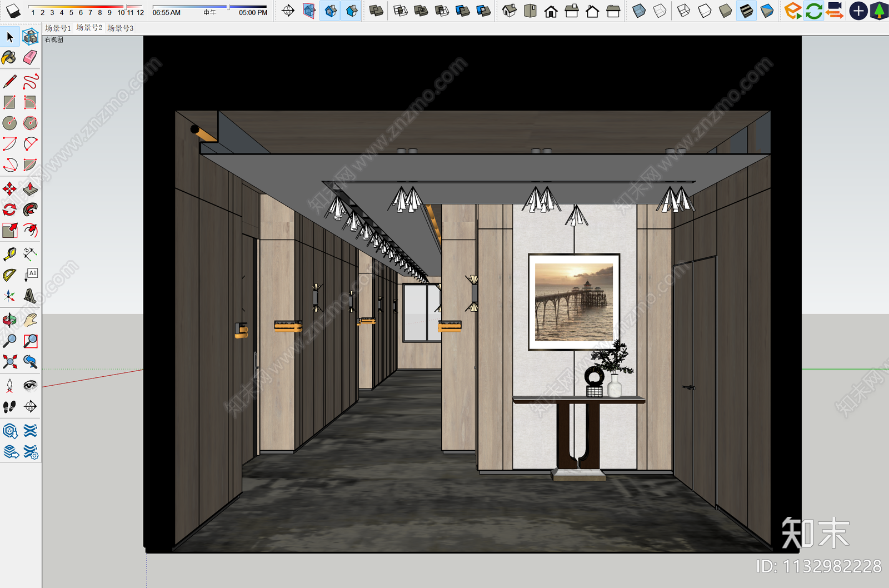Screen dimensions: 889x588
Task: Activate the Position Camera tool
Action: 9,386
